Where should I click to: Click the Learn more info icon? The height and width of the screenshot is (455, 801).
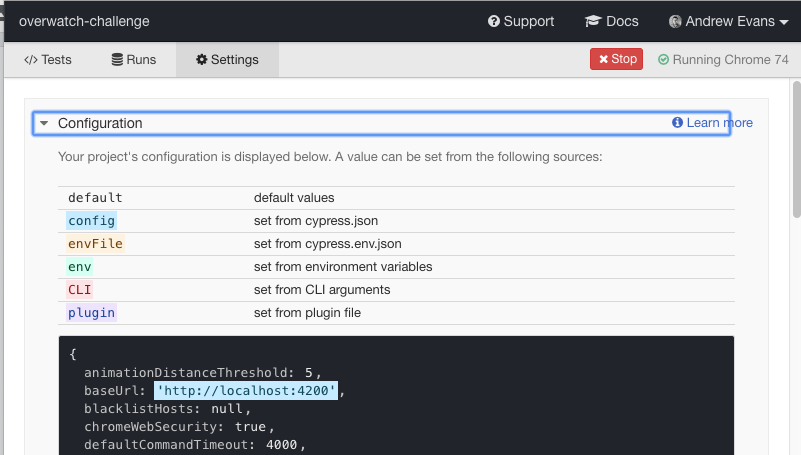[677, 123]
